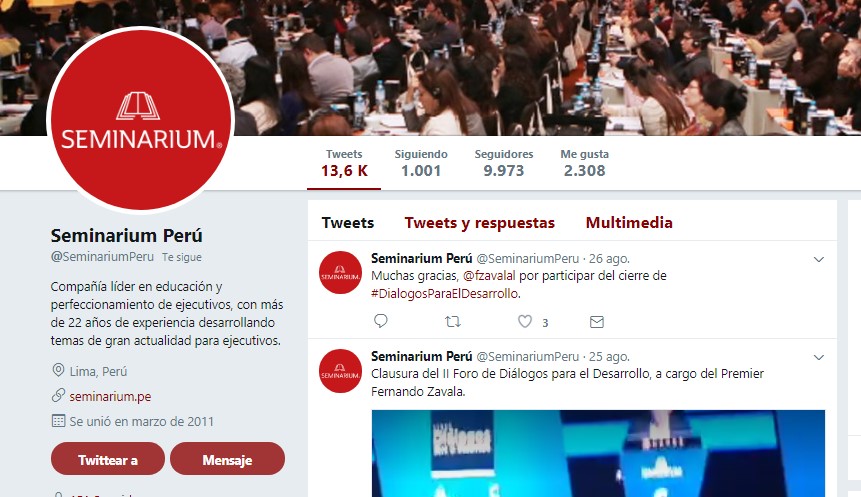The width and height of the screenshot is (861, 497).
Task: Click the Twittear a button
Action: (x=108, y=459)
